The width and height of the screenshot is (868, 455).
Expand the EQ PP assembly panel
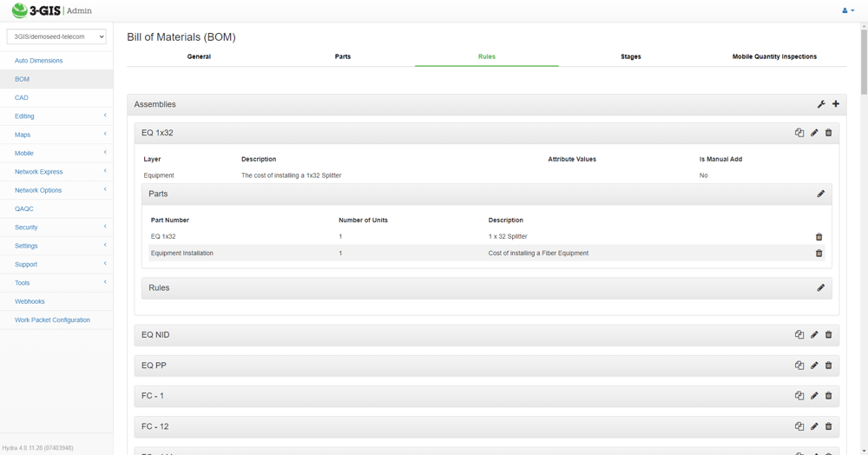487,366
